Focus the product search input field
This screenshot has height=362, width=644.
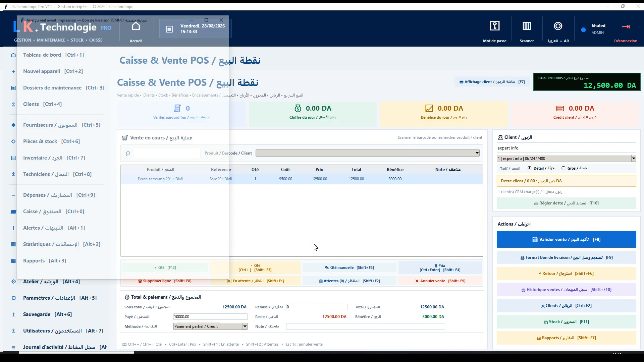click(167, 153)
